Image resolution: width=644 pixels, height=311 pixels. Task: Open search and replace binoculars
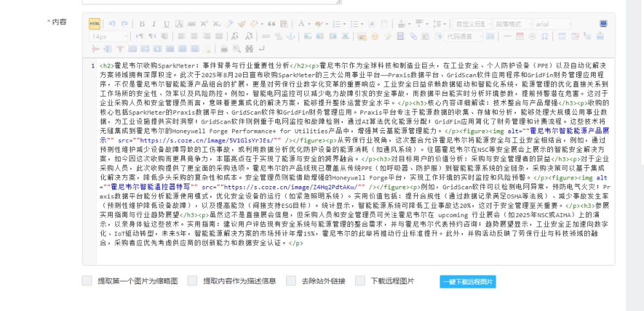249,49
